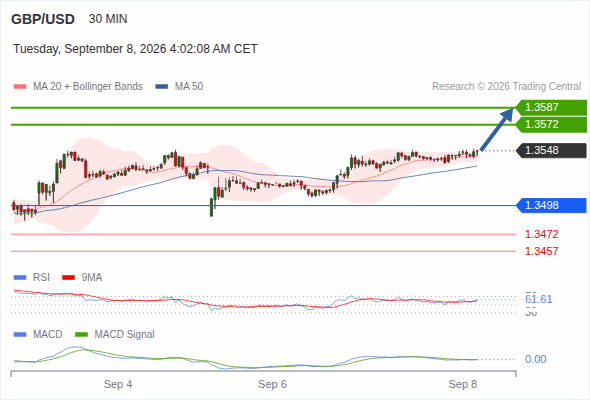Click the 1.3587 green resistance price tag

pos(551,108)
